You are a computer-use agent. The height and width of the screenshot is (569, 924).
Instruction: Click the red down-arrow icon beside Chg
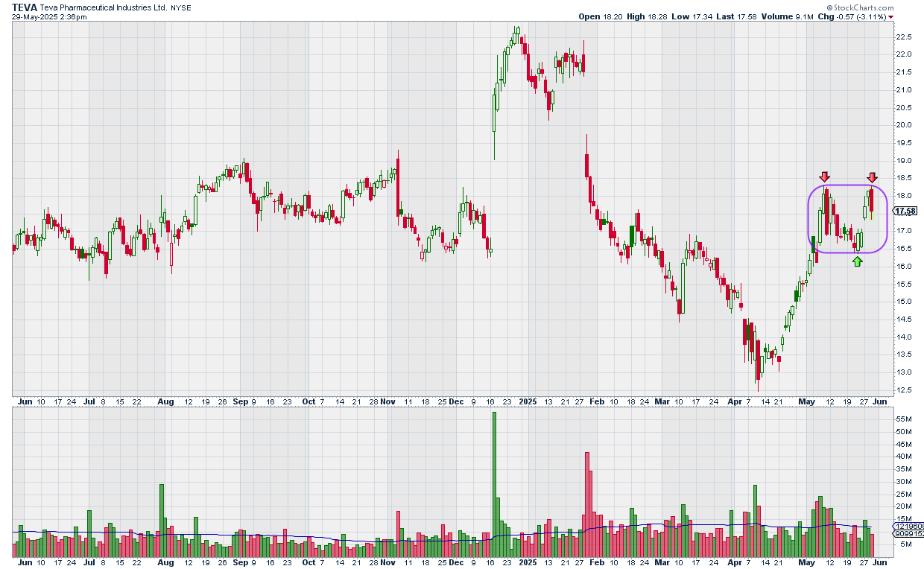point(891,16)
